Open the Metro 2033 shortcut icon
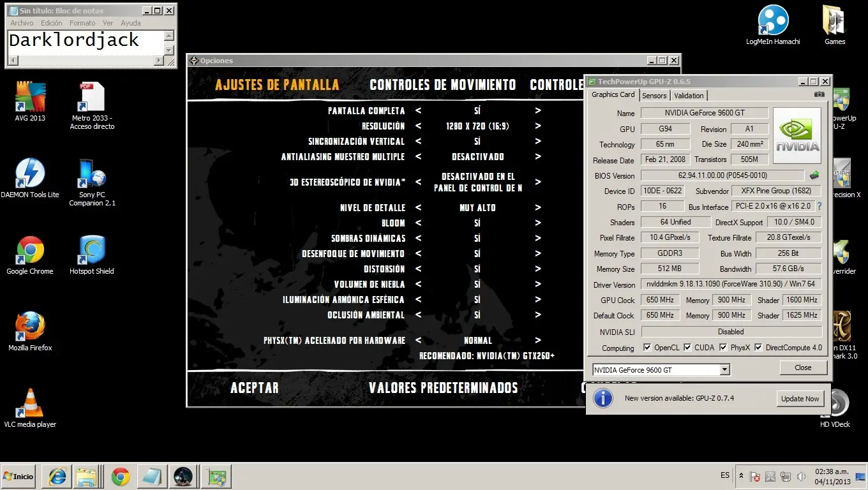The height and width of the screenshot is (490, 868). click(x=92, y=97)
